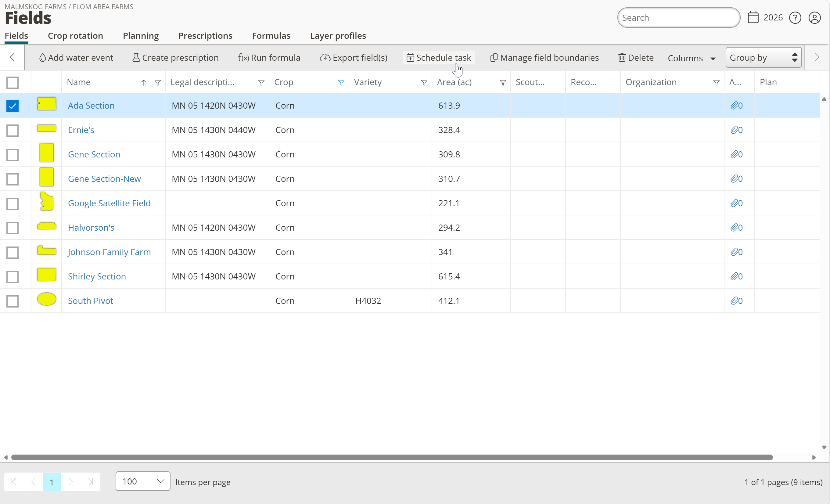Switch to the Planning tab
The image size is (830, 504).
tap(141, 36)
